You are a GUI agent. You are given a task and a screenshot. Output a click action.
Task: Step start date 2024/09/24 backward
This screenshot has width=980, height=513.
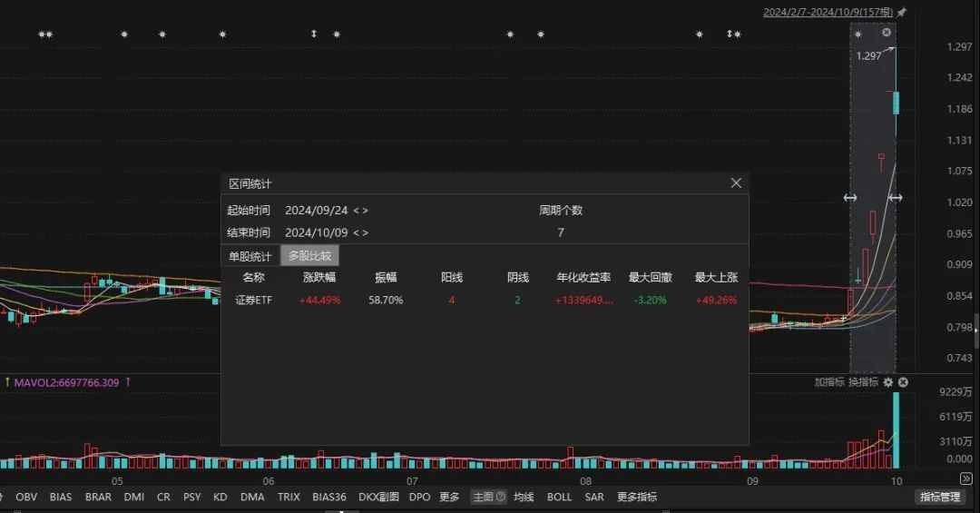click(x=357, y=211)
